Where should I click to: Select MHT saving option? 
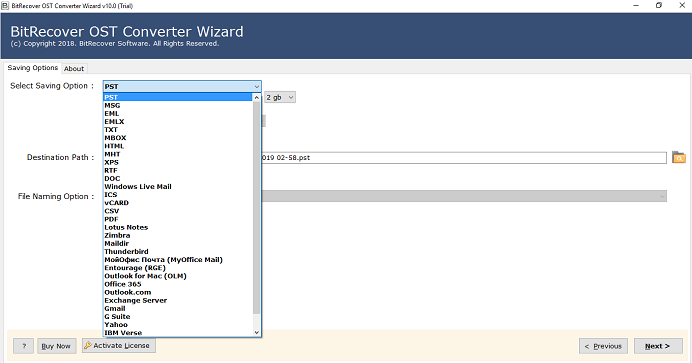coord(177,154)
